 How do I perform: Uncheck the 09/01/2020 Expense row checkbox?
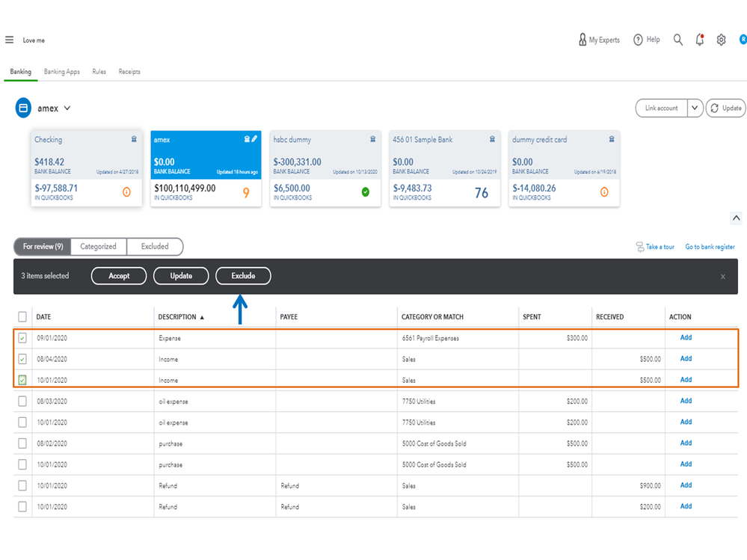click(22, 338)
